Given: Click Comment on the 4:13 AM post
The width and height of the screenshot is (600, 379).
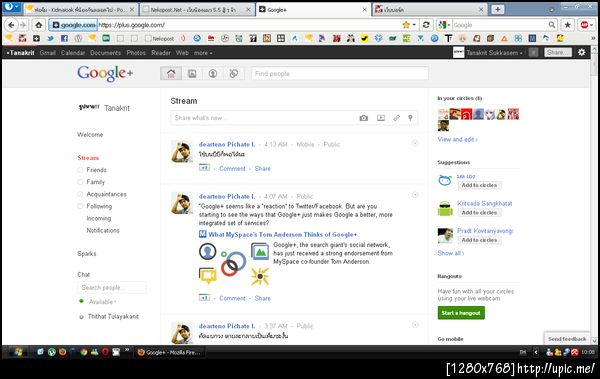Looking at the screenshot, I should (x=232, y=168).
